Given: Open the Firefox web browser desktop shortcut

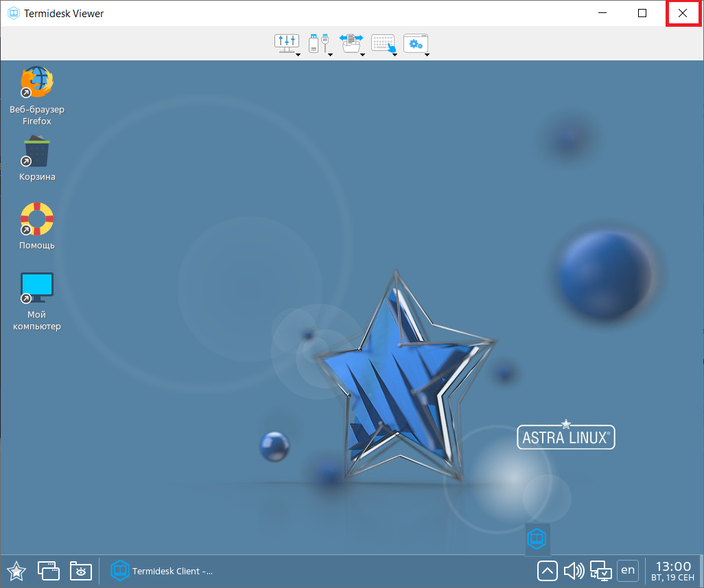Looking at the screenshot, I should coord(37,84).
